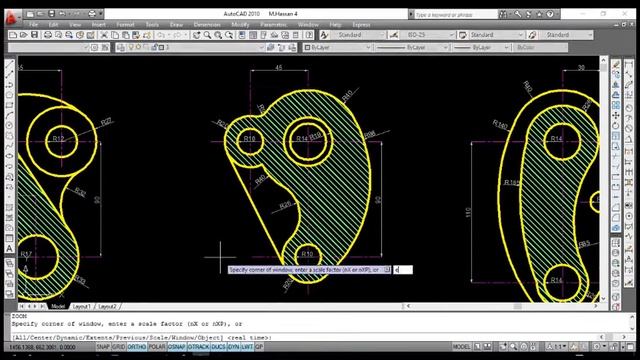The image size is (640, 360).
Task: Click the Table Style icon
Action: point(462,35)
